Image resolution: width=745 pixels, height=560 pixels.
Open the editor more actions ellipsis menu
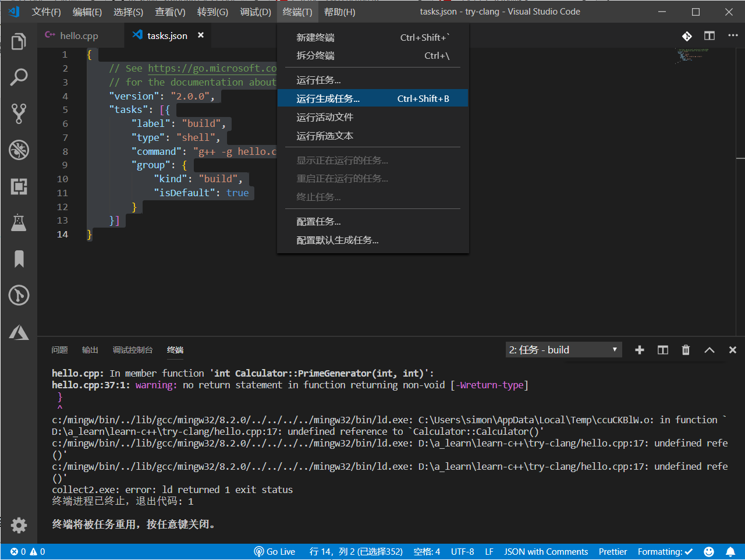coord(733,36)
